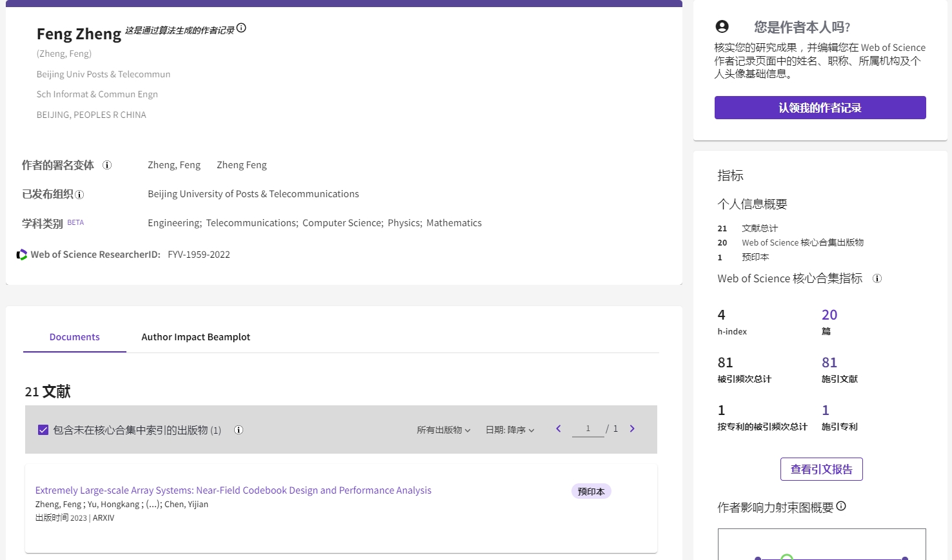The height and width of the screenshot is (560, 952).
Task: Click the 按专利的被引频次总计 value 1
Action: [x=721, y=410]
